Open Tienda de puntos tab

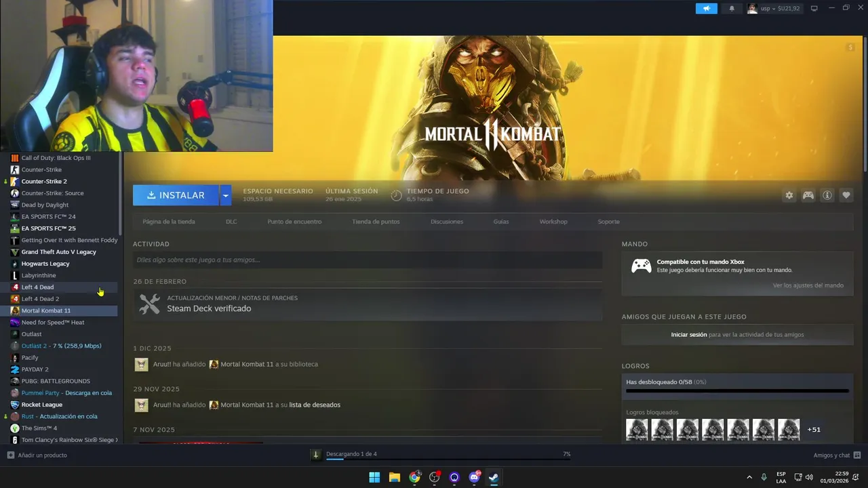click(x=376, y=222)
